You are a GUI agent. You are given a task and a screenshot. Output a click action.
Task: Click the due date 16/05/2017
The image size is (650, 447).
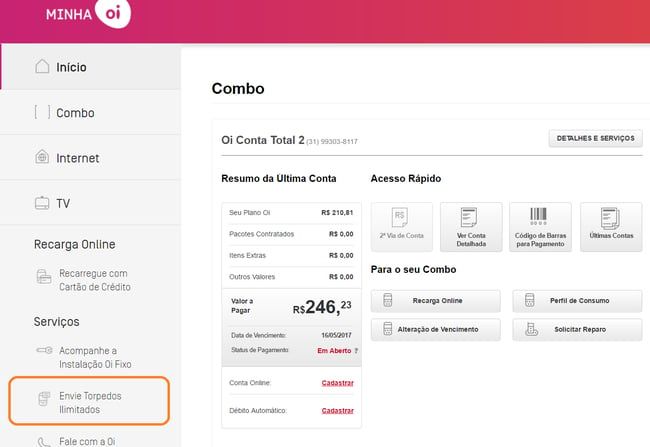tap(336, 335)
